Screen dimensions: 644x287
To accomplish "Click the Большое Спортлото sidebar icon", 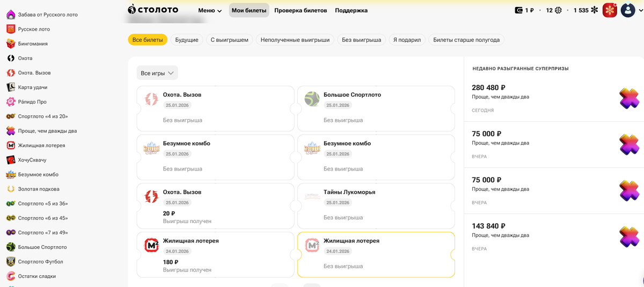I will click(11, 247).
